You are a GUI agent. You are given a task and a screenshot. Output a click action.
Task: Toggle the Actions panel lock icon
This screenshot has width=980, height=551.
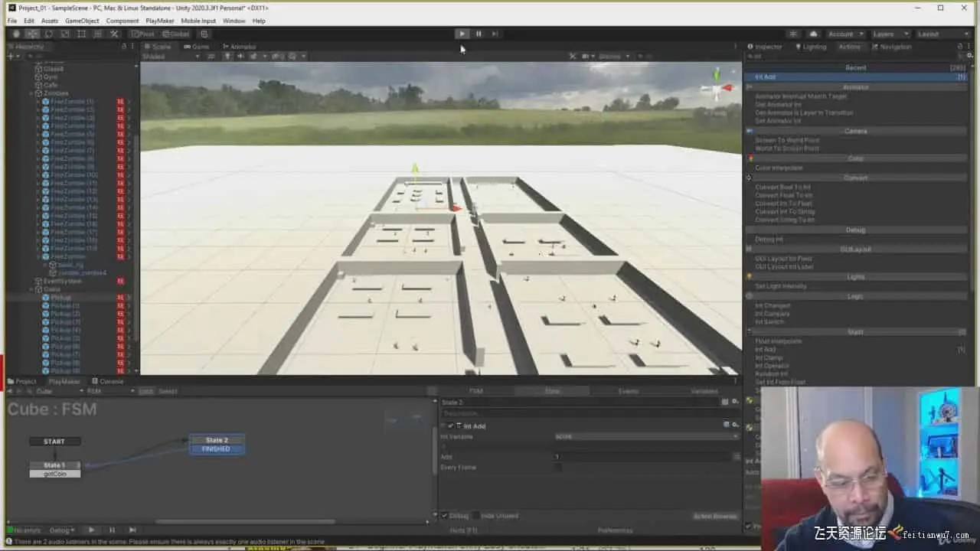(959, 47)
